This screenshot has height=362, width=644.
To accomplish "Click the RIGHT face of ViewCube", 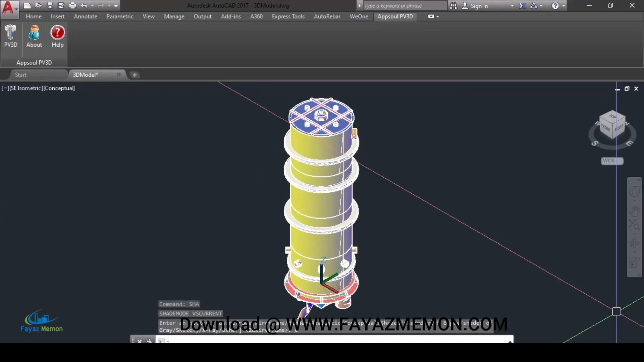I will click(x=619, y=127).
